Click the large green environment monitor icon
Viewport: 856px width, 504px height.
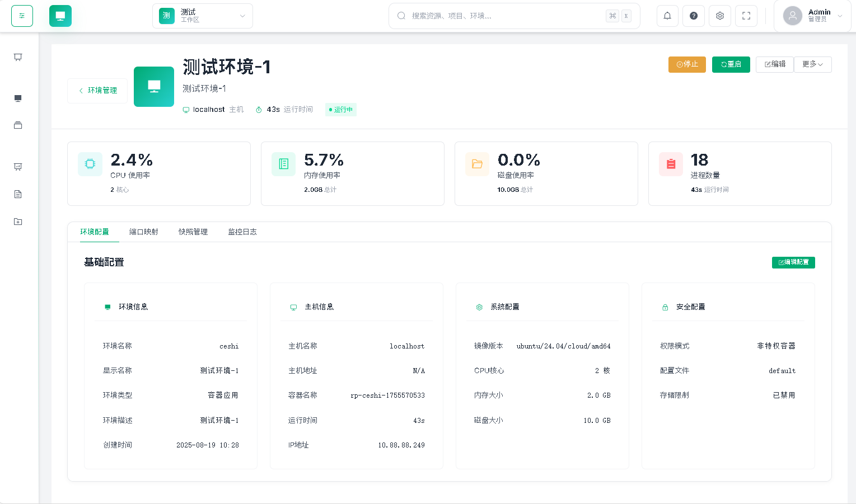[x=154, y=87]
